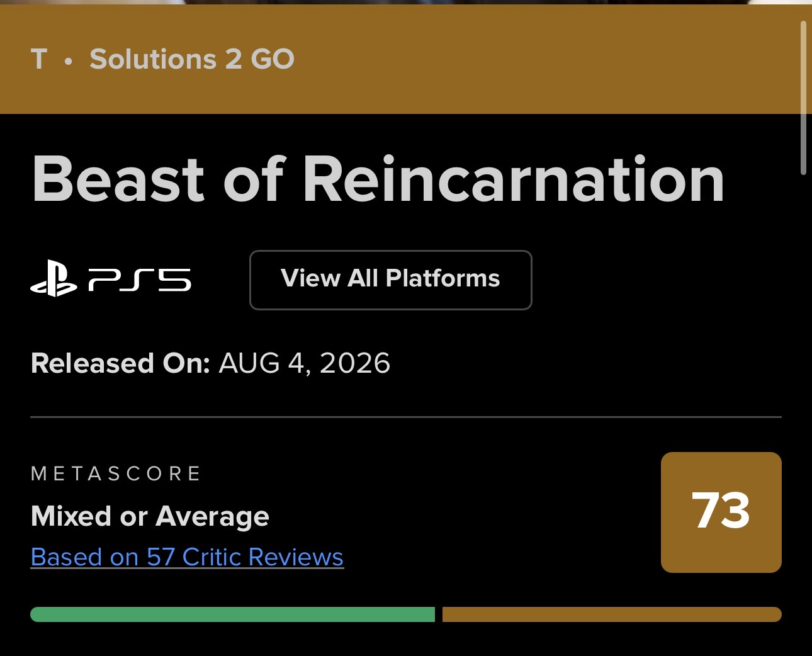Image resolution: width=812 pixels, height=656 pixels.
Task: Click the page scrollbar thumb
Action: coord(803,98)
